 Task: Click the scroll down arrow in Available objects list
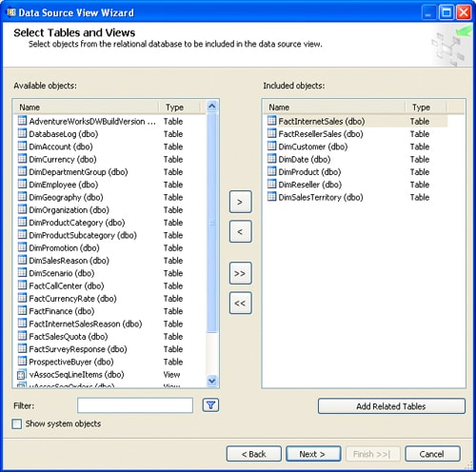[x=211, y=381]
